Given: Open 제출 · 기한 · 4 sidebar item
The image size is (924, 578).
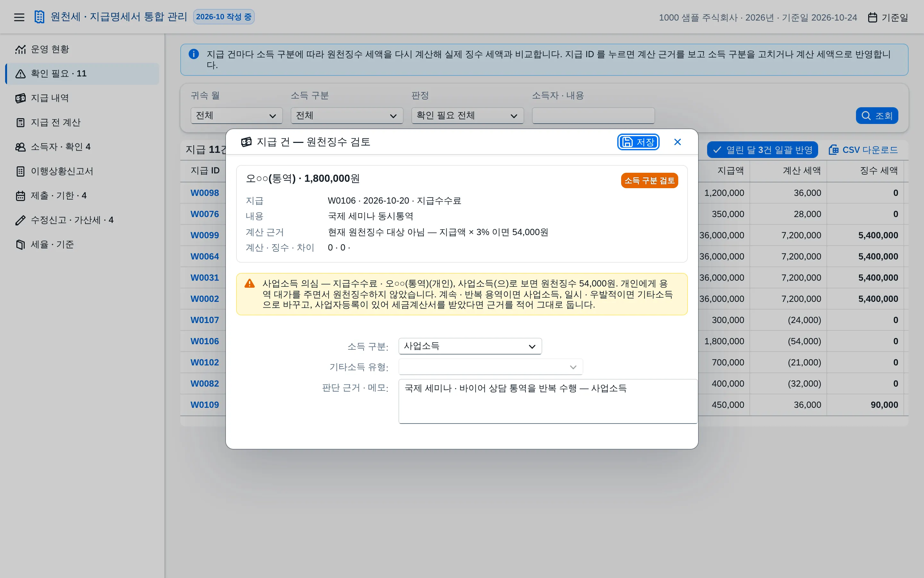Looking at the screenshot, I should pos(82,196).
